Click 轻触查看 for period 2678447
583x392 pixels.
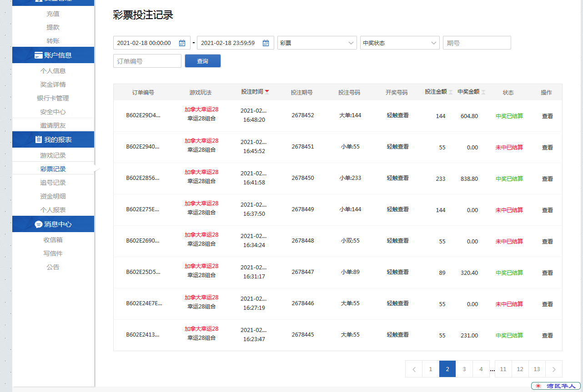tap(398, 272)
